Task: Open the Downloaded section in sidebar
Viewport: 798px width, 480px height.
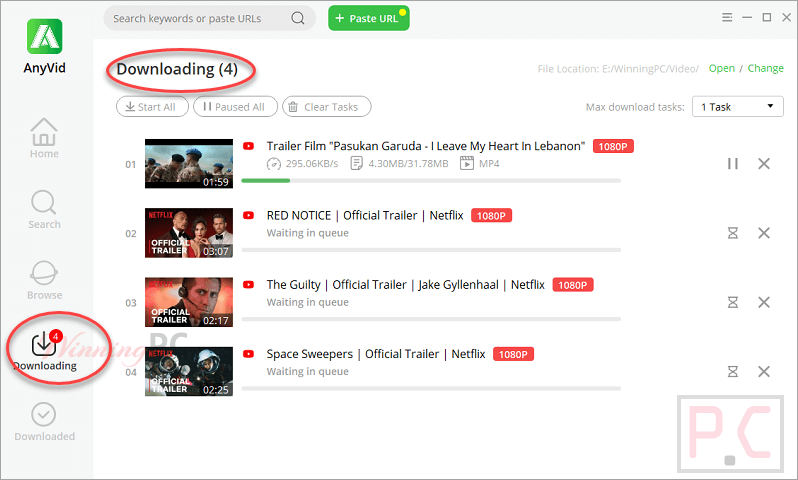Action: point(44,421)
